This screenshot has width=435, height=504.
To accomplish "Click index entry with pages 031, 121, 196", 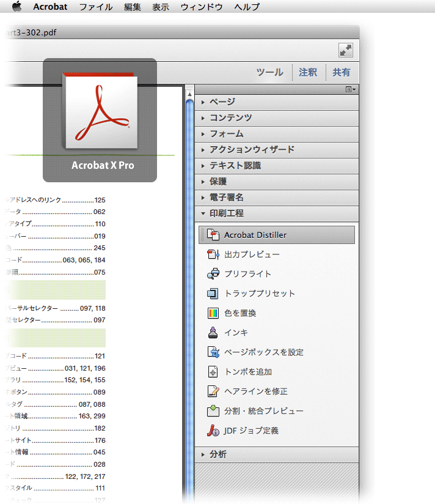I will click(55, 368).
